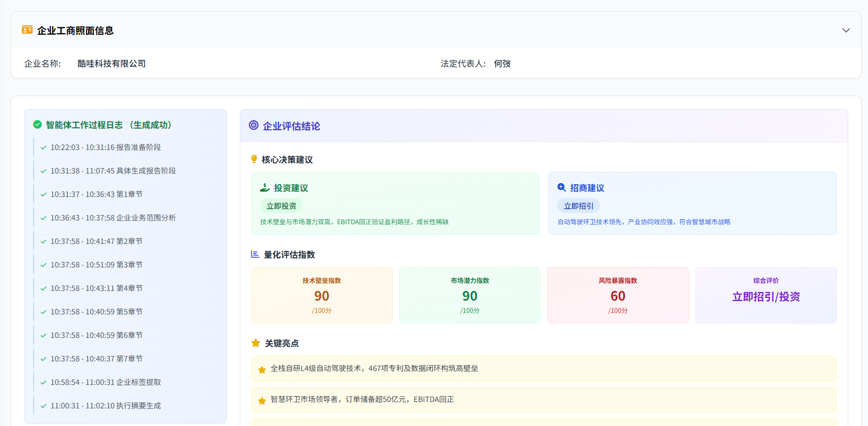Image resolution: width=868 pixels, height=426 pixels.
Task: Click the lightbulb icon beside 核心决策建议
Action: (254, 159)
